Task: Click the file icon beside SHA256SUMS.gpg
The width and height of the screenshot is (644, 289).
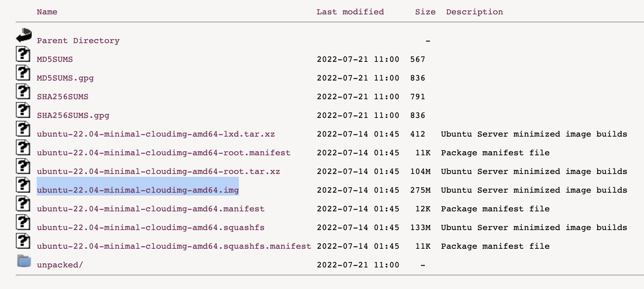Action: coord(23,111)
